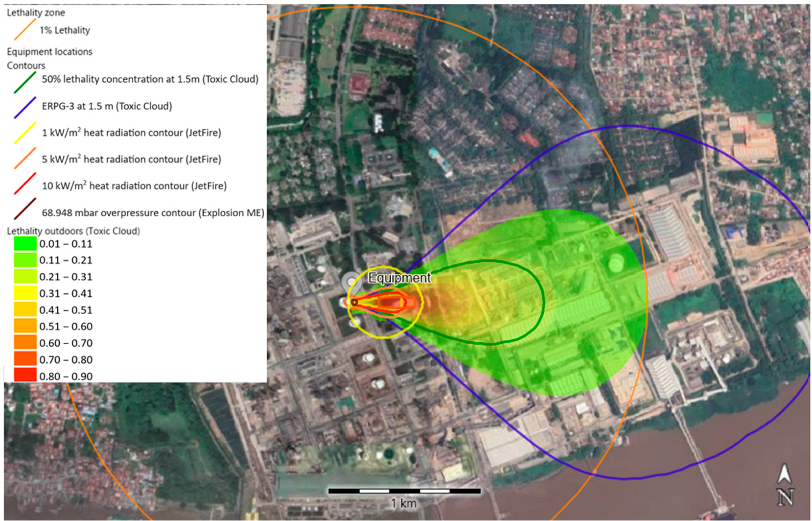This screenshot has width=812, height=521.
Task: Click the yellow 1 kW/m² line symbol
Action: point(25,133)
